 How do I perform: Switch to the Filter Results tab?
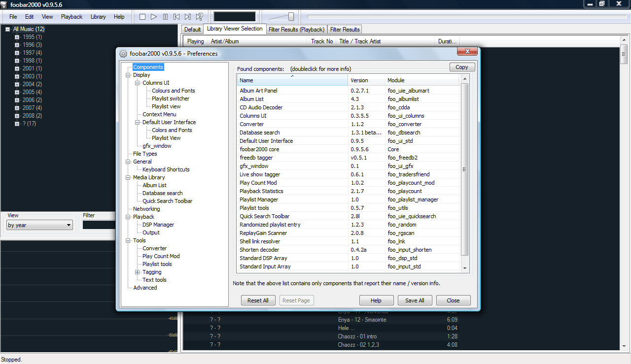click(x=345, y=30)
